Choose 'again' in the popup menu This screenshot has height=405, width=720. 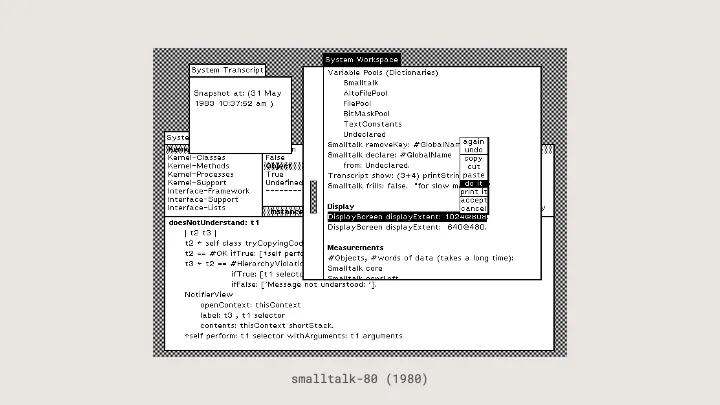point(473,142)
